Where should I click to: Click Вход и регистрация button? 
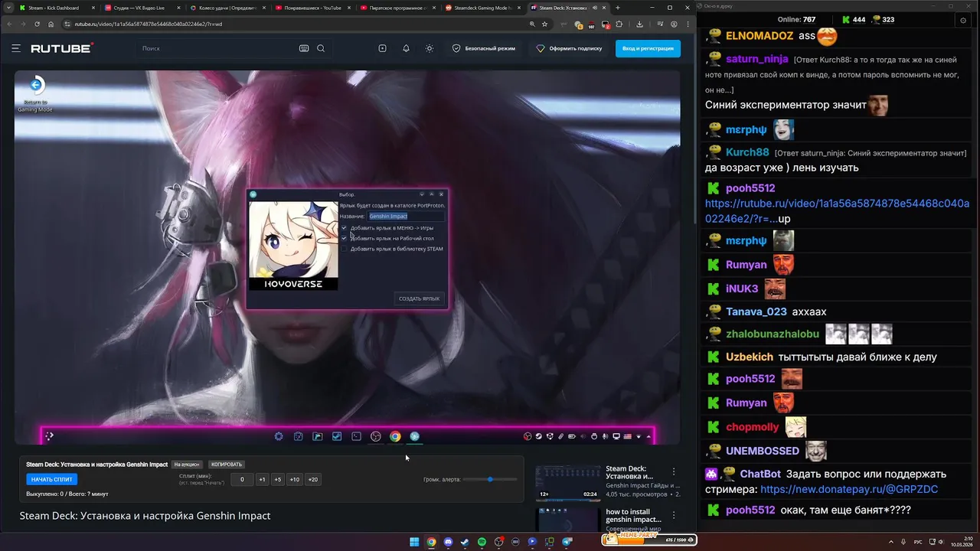pos(648,48)
